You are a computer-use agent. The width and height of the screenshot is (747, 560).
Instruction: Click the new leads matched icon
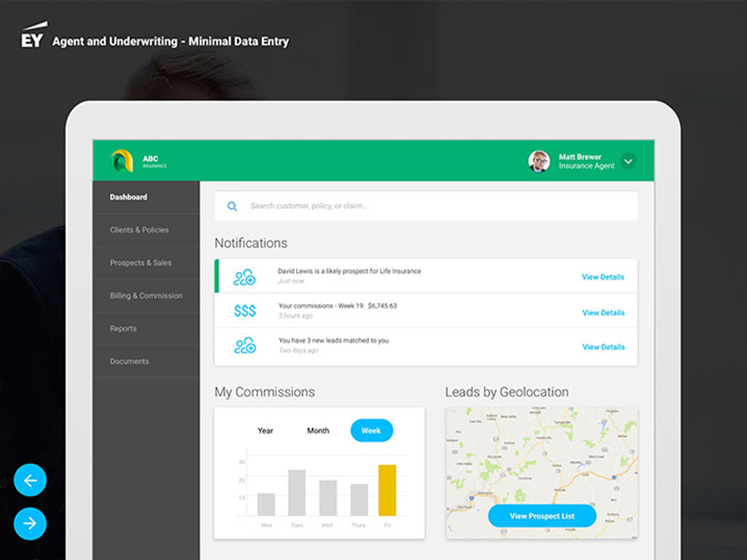pos(244,346)
